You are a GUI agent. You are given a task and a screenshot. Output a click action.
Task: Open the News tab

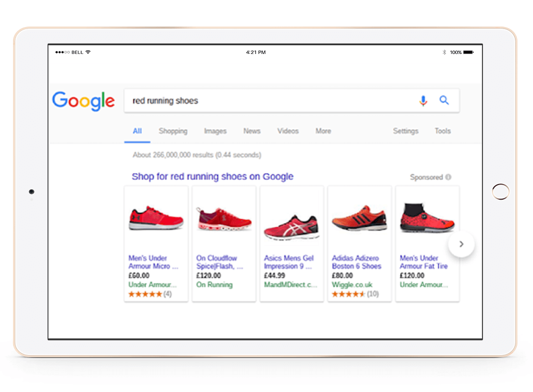[252, 131]
